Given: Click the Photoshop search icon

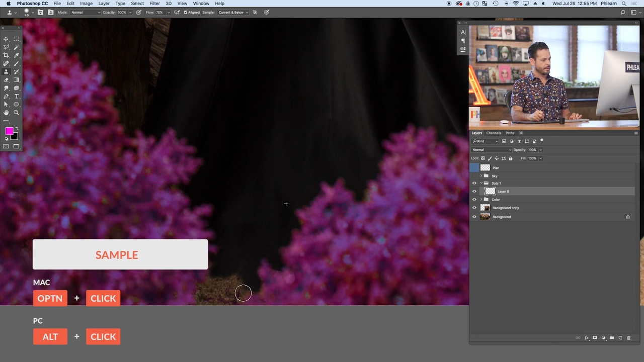Looking at the screenshot, I should (622, 12).
